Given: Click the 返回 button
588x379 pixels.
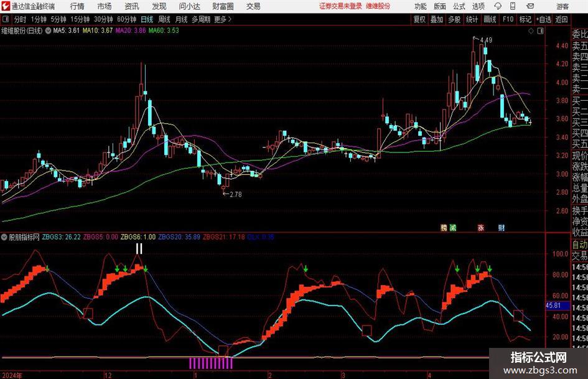Looking at the screenshot, I should pyautogui.click(x=561, y=19).
